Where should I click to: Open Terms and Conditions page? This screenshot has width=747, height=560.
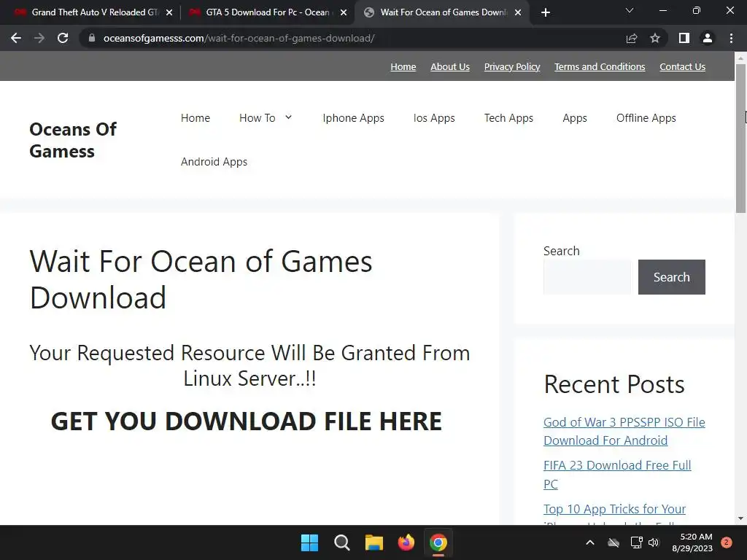point(600,66)
